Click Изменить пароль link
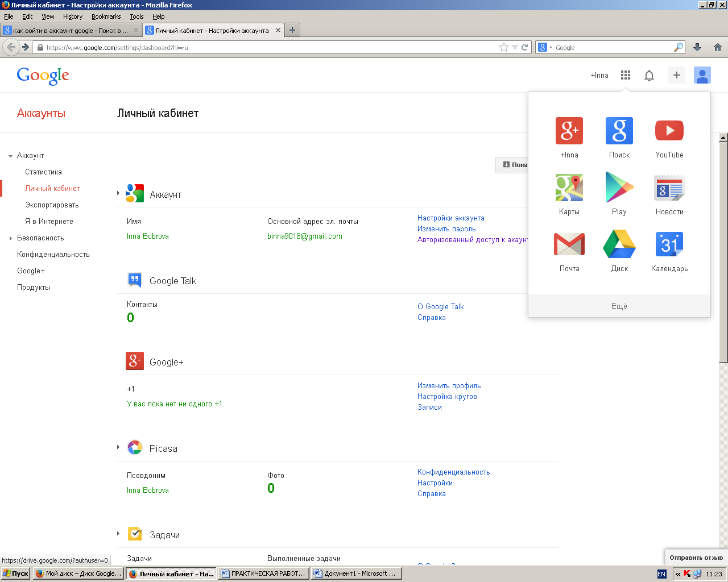Image resolution: width=728 pixels, height=582 pixels. (446, 229)
